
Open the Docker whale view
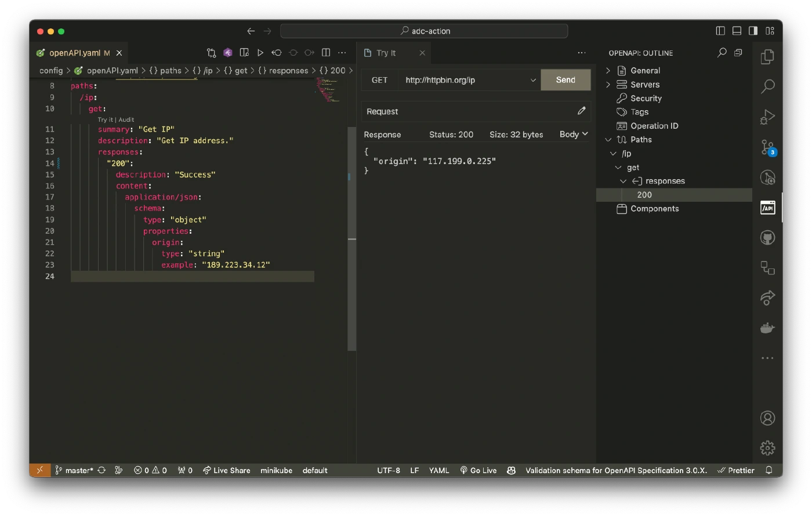[x=767, y=328]
